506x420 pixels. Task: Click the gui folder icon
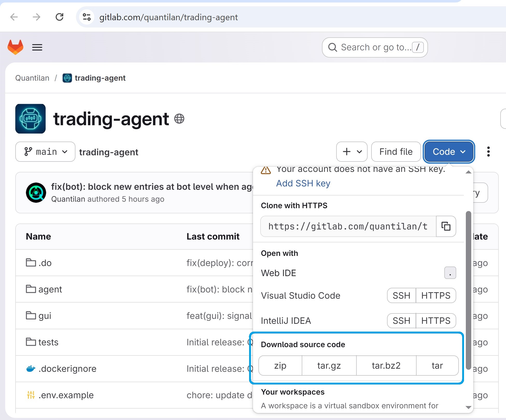click(31, 315)
